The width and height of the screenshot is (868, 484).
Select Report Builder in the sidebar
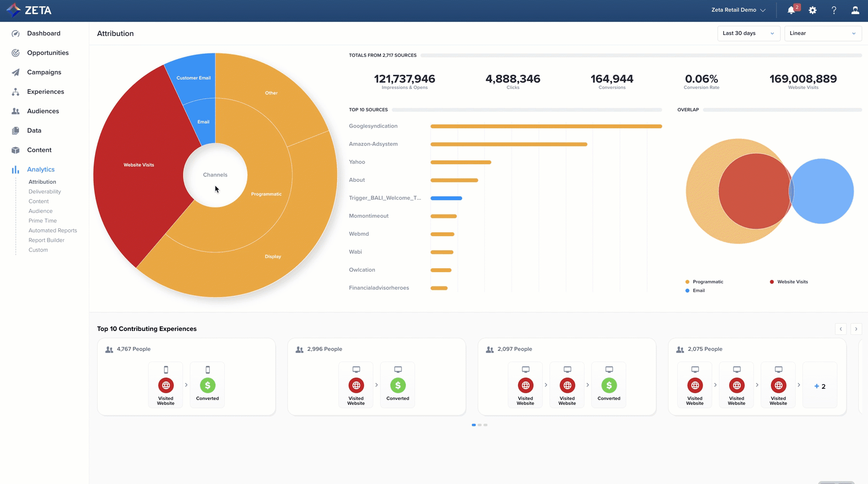pyautogui.click(x=46, y=241)
